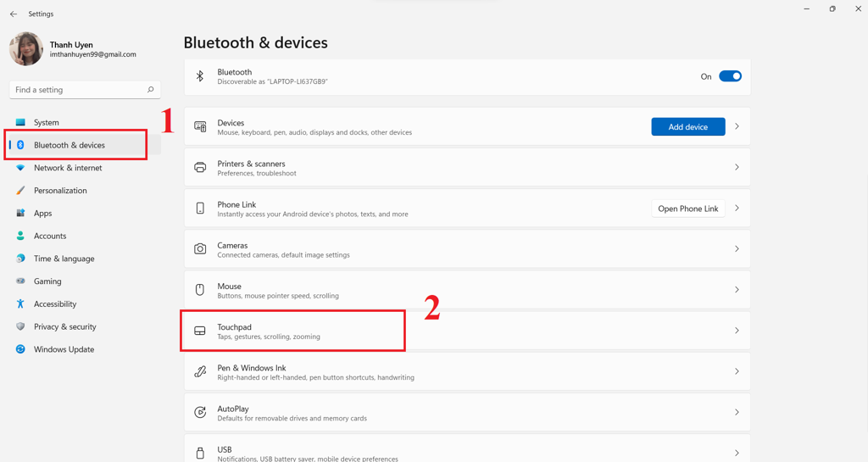Expand the AutoPlay row chevron
Viewport: 868px width, 462px height.
(x=737, y=412)
